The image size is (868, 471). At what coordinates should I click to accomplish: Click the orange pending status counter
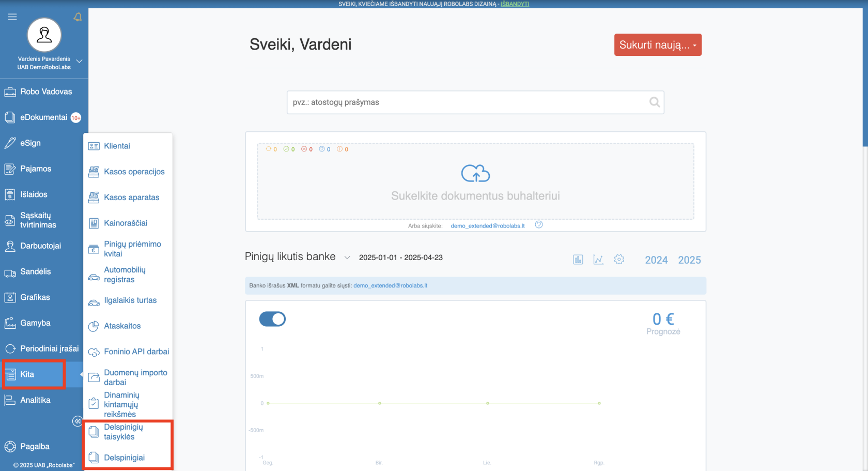click(x=271, y=149)
